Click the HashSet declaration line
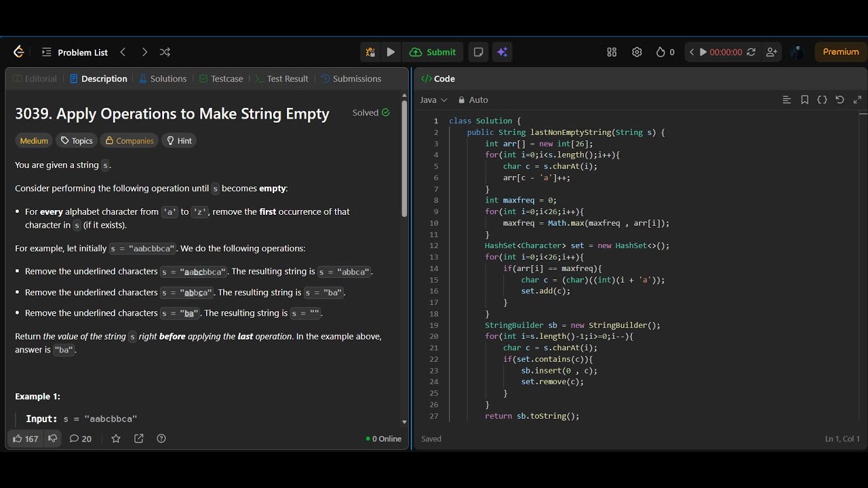 coord(577,245)
